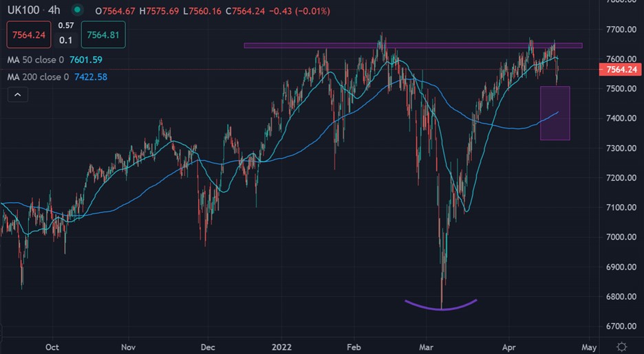Click the green market status dot
This screenshot has height=354, width=644.
pyautogui.click(x=77, y=10)
